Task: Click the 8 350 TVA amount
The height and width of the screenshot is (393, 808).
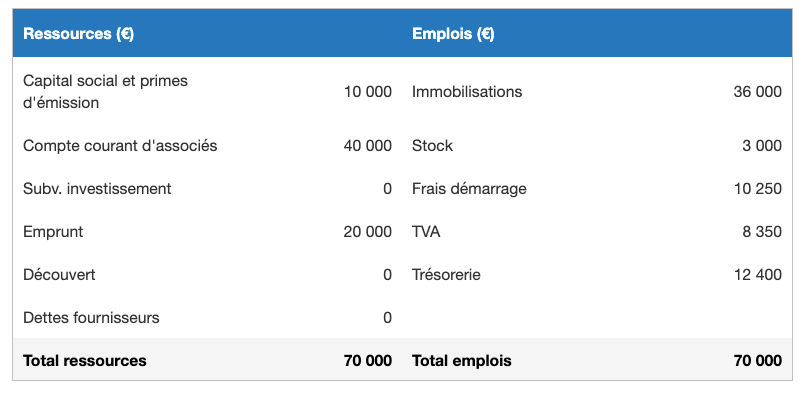Action: [x=762, y=232]
